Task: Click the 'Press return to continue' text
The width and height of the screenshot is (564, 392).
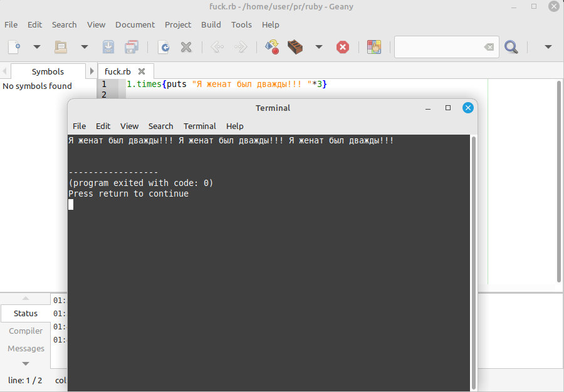Action: 128,193
